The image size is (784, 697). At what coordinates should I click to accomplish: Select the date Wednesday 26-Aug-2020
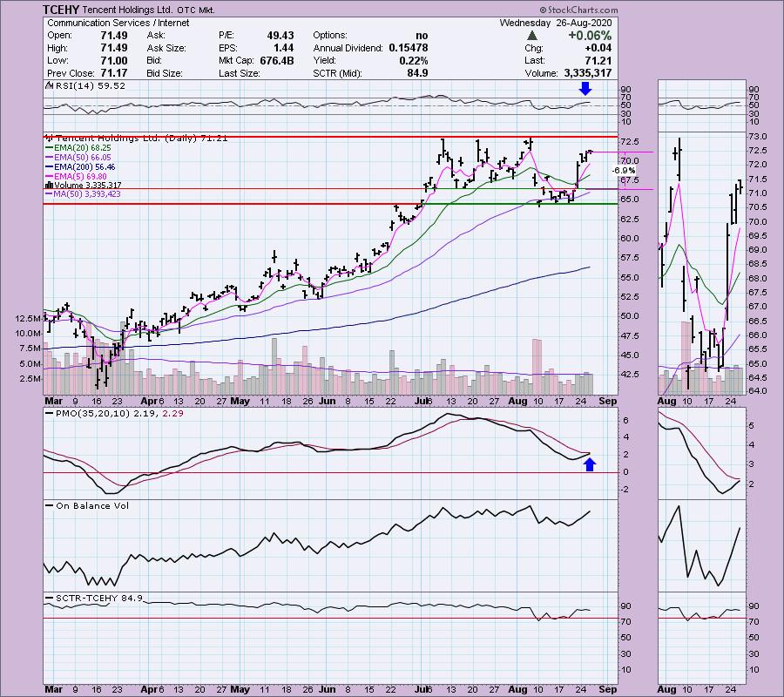[556, 23]
